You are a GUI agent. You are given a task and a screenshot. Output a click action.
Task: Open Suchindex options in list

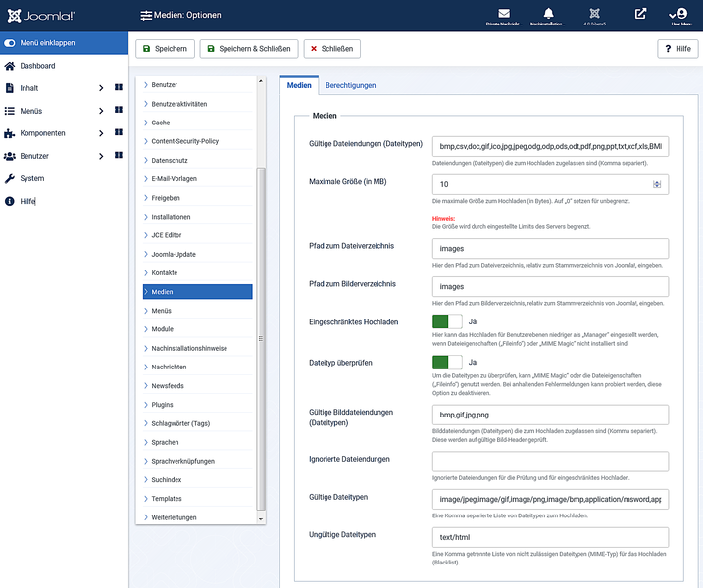[x=198, y=479]
